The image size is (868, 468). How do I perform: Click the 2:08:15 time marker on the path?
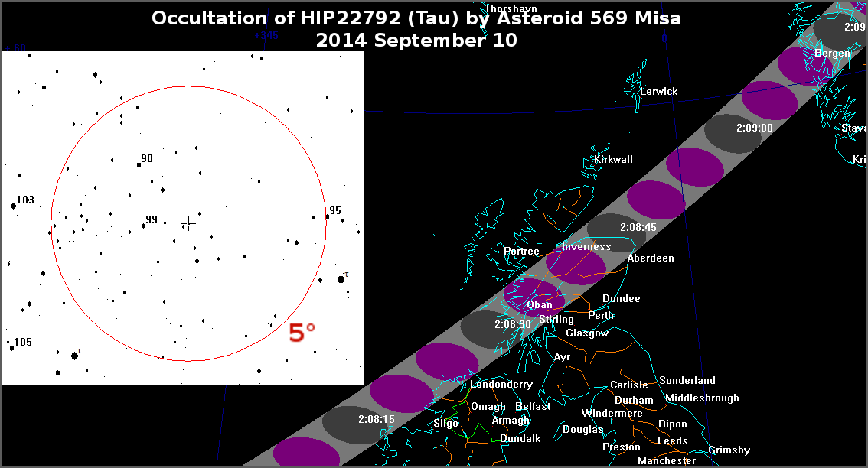point(376,419)
